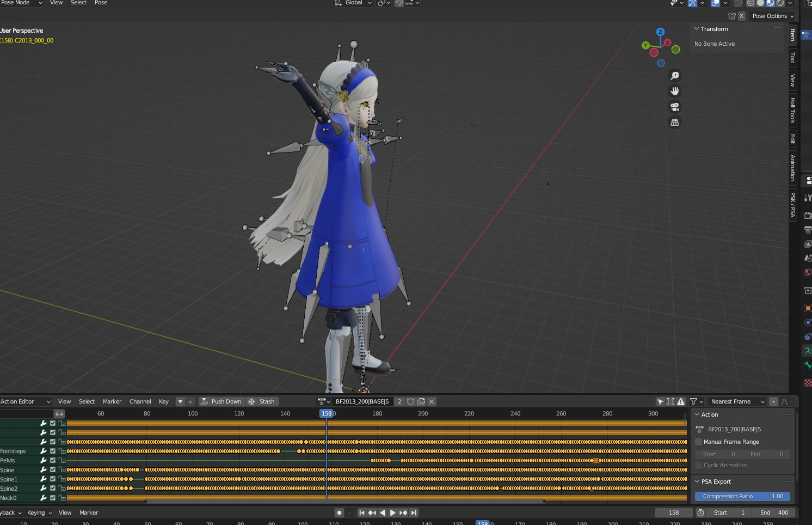Open the Keying dropdown in the timeline
Image resolution: width=812 pixels, height=525 pixels.
point(39,512)
